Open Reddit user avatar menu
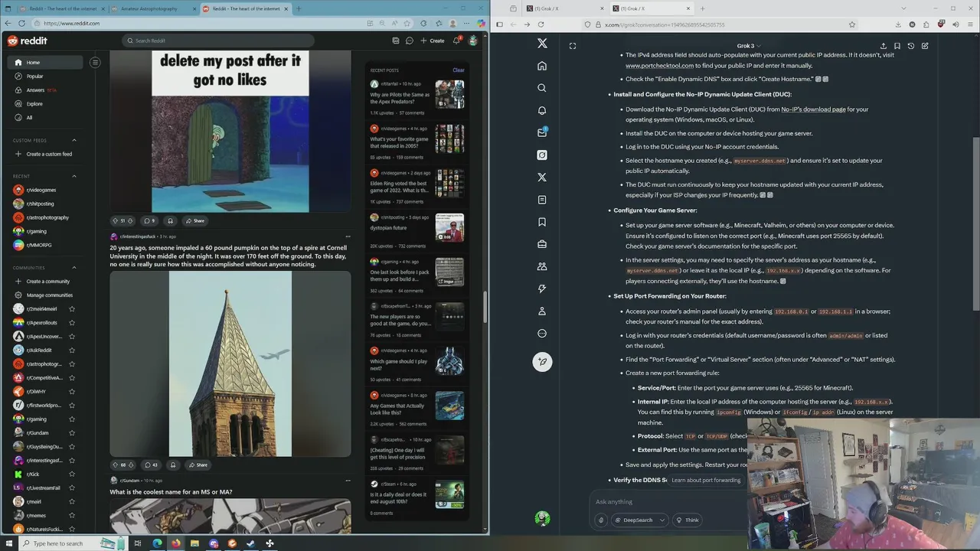 pyautogui.click(x=473, y=41)
